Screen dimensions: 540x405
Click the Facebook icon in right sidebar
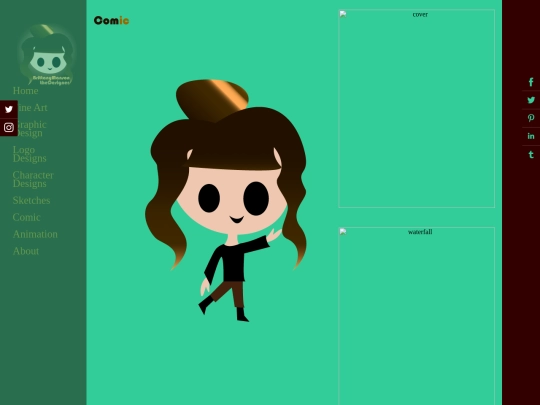point(531,82)
